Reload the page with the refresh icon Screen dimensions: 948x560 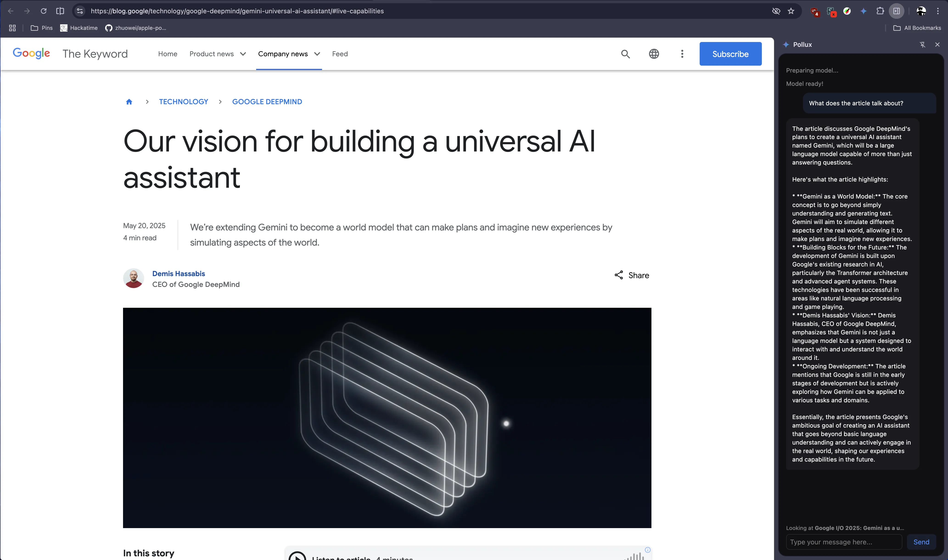click(x=43, y=11)
